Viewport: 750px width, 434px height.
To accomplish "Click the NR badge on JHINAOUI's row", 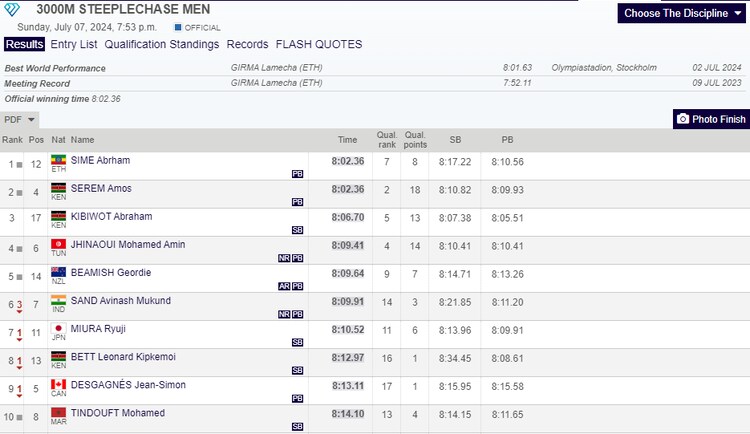I will (285, 258).
